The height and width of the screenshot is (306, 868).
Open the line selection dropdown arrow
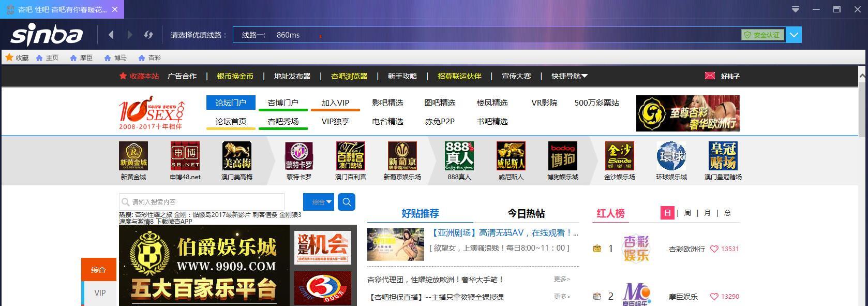point(794,35)
